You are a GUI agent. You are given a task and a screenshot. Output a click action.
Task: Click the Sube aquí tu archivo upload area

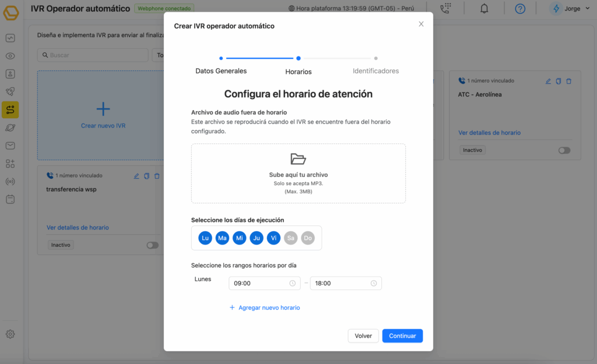[298, 174]
